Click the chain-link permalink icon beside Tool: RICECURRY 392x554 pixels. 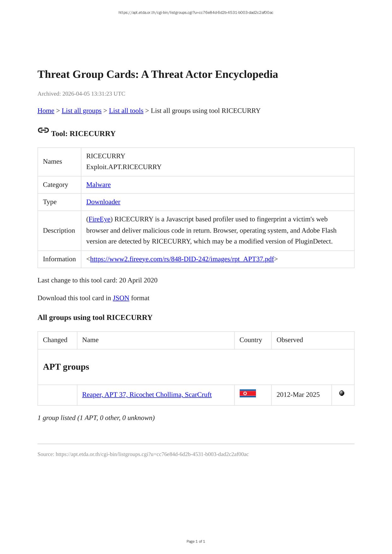43,130
